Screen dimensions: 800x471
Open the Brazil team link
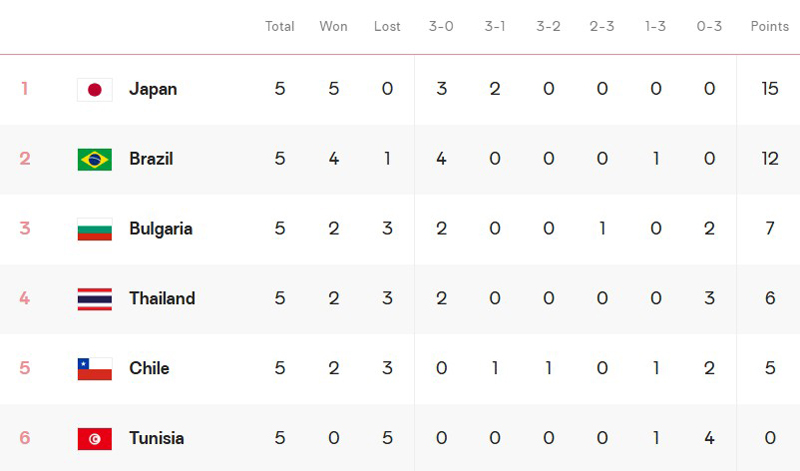(151, 159)
